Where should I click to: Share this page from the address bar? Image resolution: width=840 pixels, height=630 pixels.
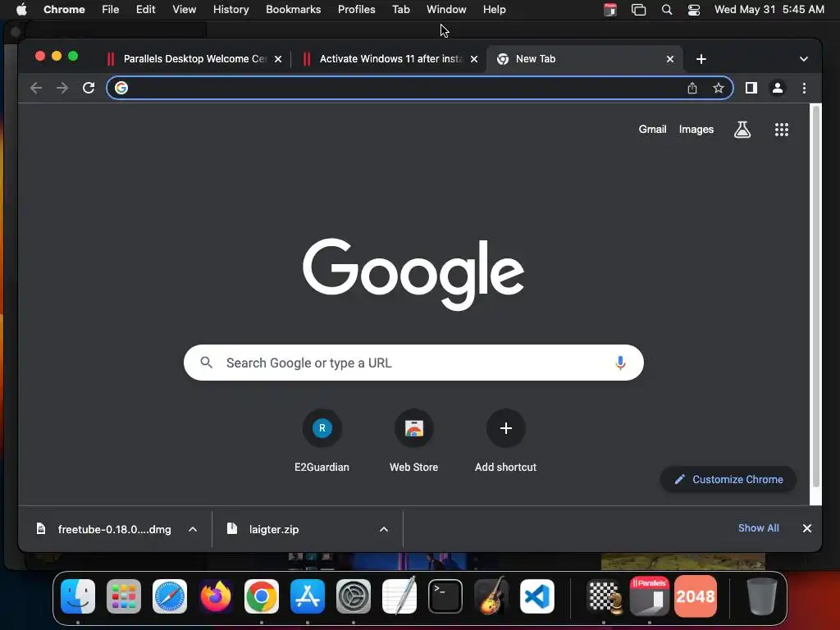pos(692,88)
